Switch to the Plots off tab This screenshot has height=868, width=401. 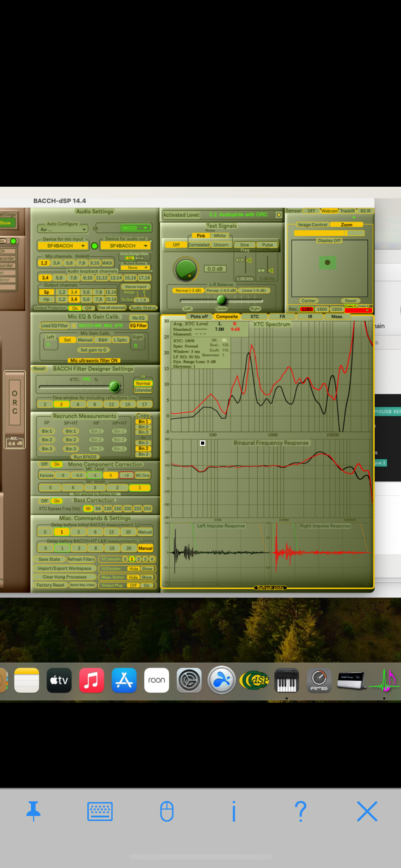coord(199,316)
